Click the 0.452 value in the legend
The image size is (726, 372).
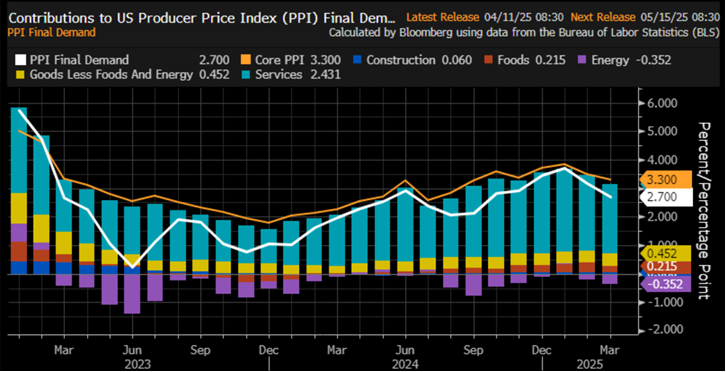[x=213, y=75]
